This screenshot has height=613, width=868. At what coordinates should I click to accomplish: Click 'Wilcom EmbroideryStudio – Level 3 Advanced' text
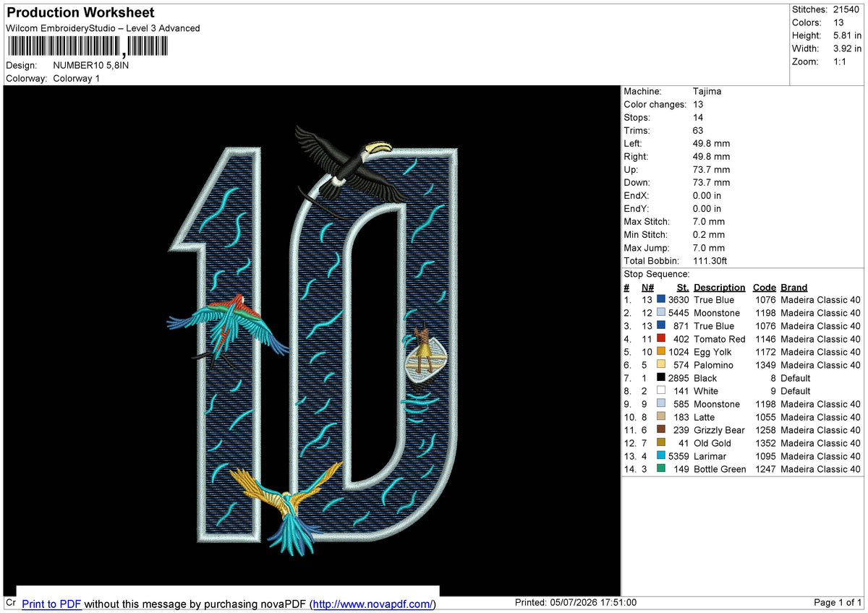[103, 28]
